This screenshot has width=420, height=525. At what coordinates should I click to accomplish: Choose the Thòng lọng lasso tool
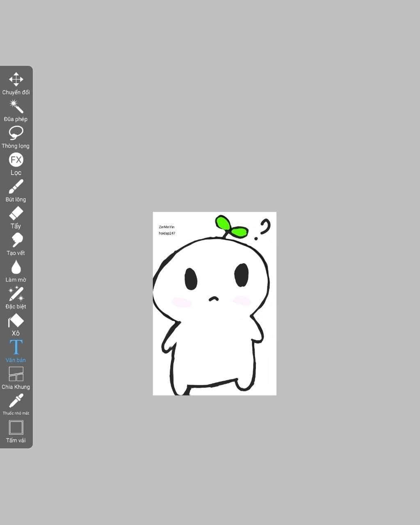(16, 137)
